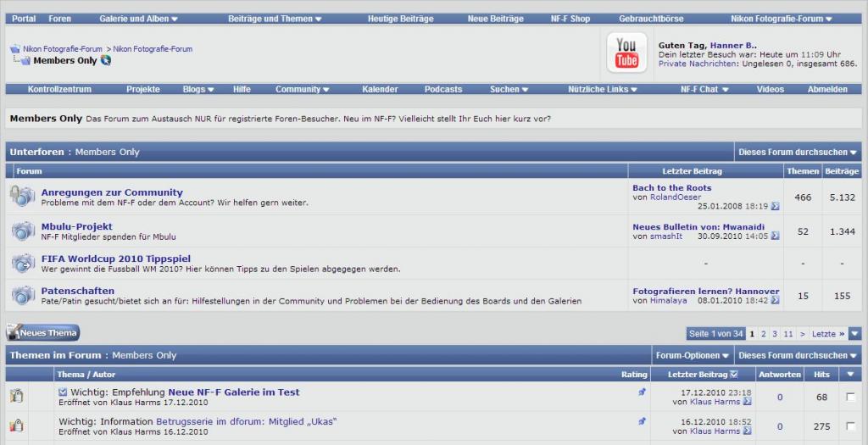Viewport: 868px width, 445px height.
Task: Click the Anregungen zur Community forum icon
Action: (23, 196)
